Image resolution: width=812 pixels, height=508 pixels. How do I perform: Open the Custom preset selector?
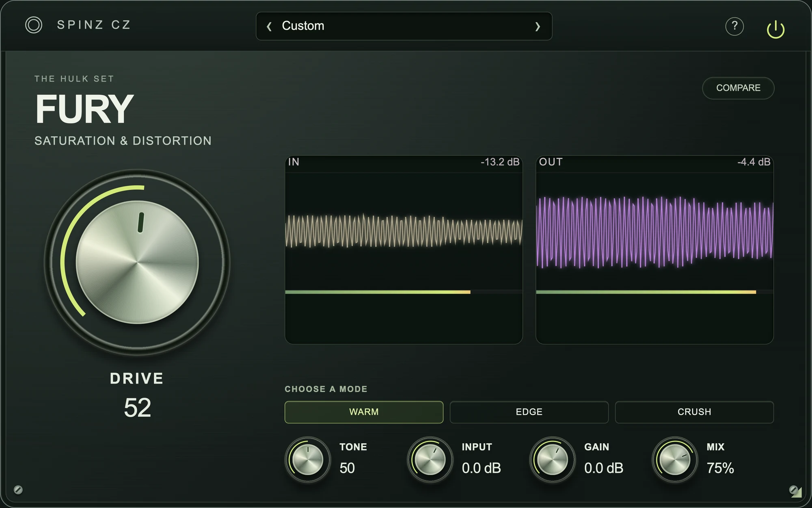pos(404,26)
